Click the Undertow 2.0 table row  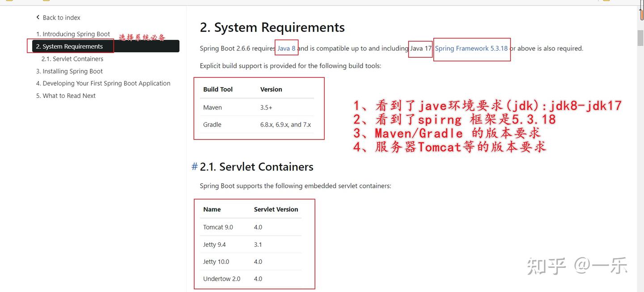point(250,279)
